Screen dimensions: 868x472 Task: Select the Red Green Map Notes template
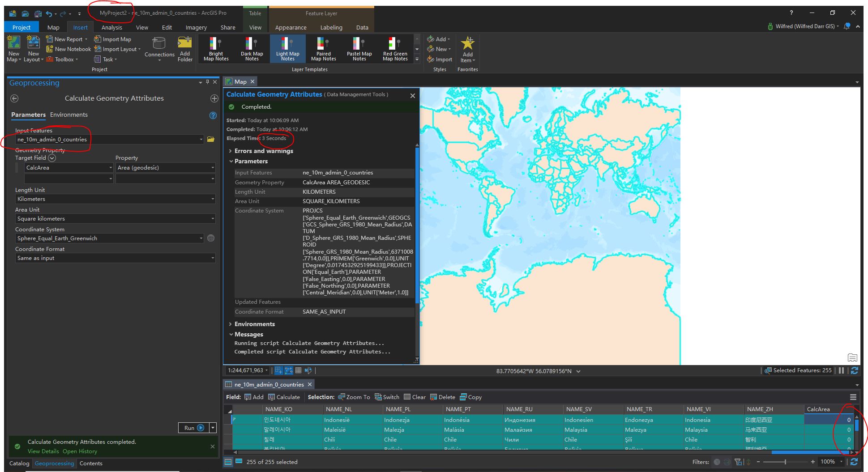[x=394, y=48]
